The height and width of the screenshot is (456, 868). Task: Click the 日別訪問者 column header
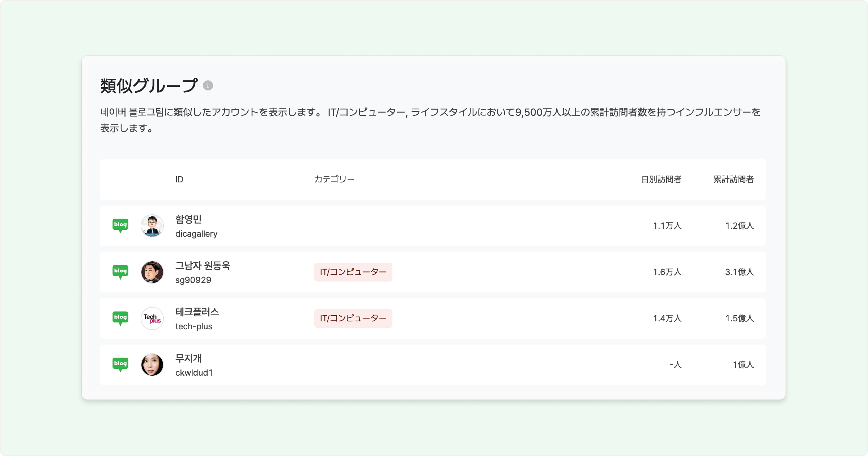tap(661, 180)
